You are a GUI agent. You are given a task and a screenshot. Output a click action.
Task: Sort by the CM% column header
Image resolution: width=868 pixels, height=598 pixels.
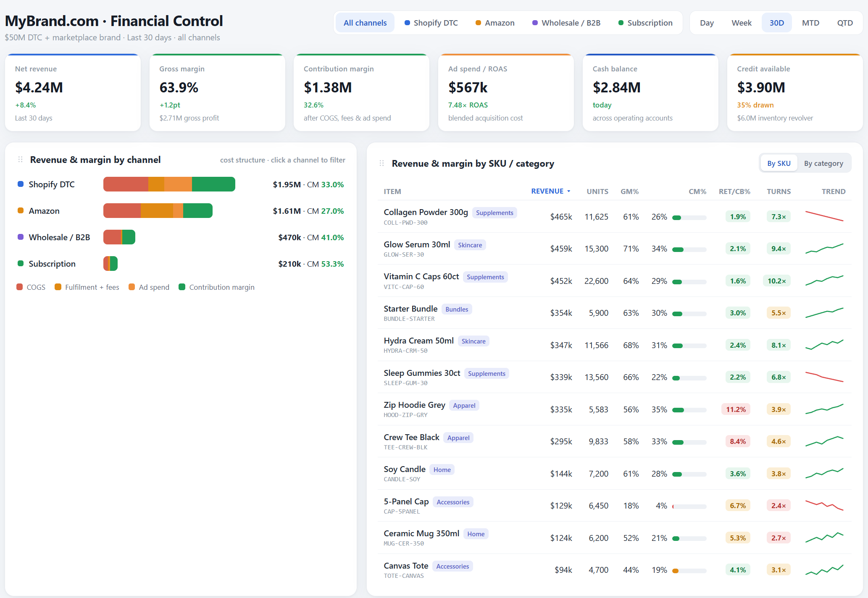pyautogui.click(x=697, y=191)
